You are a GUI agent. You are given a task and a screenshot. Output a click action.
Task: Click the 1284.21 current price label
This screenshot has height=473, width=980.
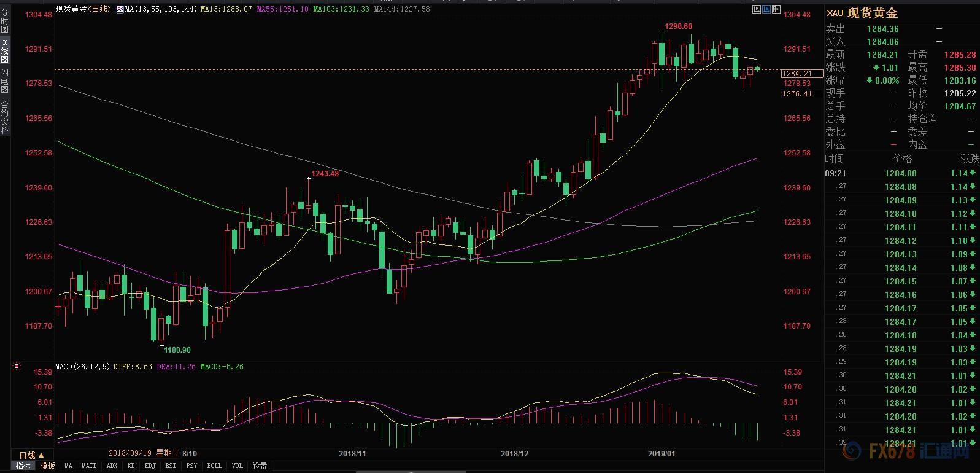[x=797, y=74]
